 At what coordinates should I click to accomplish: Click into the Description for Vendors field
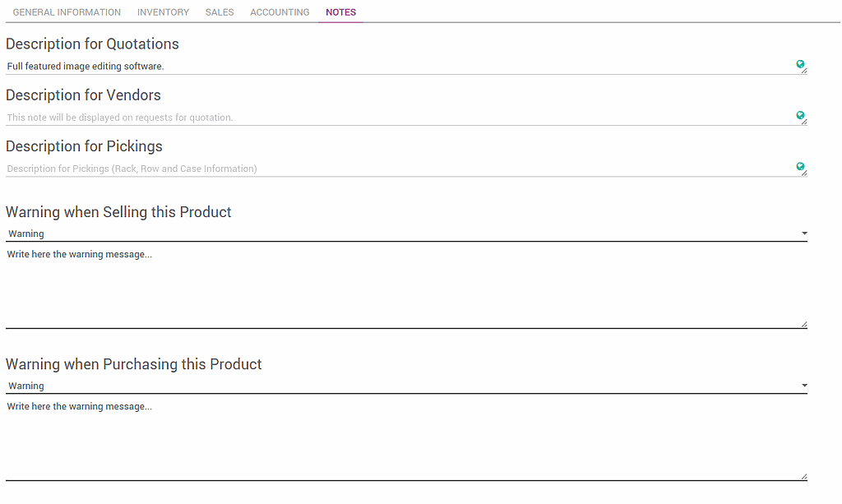pyautogui.click(x=395, y=118)
